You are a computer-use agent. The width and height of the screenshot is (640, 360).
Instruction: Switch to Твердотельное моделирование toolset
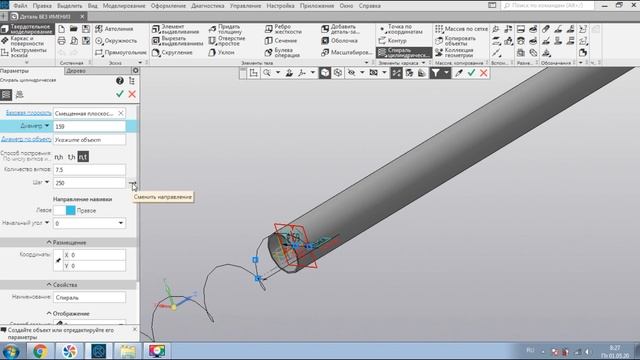click(27, 29)
